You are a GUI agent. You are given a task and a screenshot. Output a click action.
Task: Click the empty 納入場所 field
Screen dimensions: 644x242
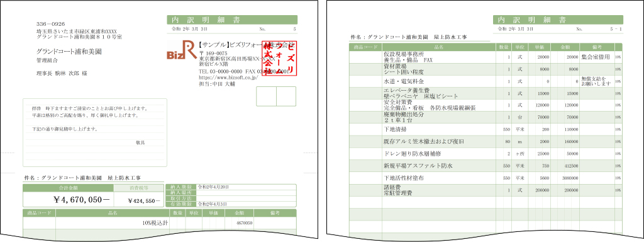(247, 192)
